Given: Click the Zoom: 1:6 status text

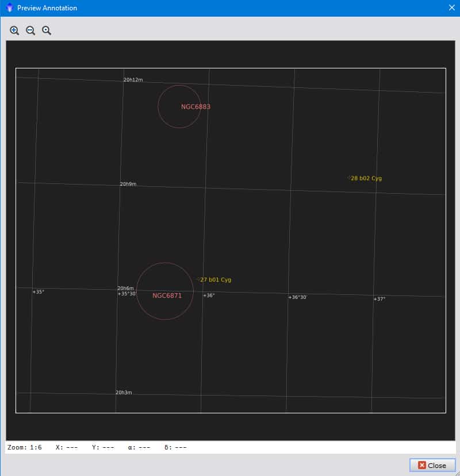Looking at the screenshot, I should coord(25,447).
